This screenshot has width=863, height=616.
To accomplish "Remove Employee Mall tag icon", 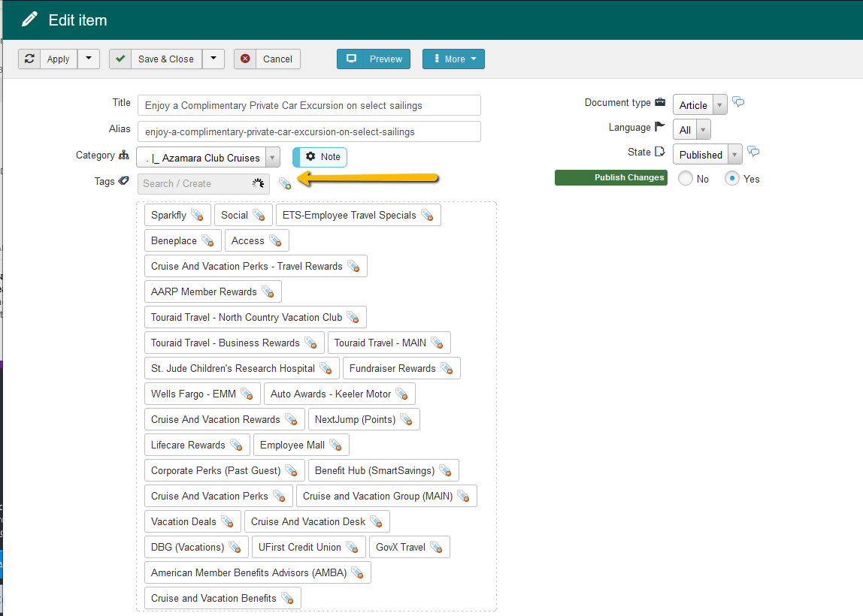I will click(x=335, y=445).
